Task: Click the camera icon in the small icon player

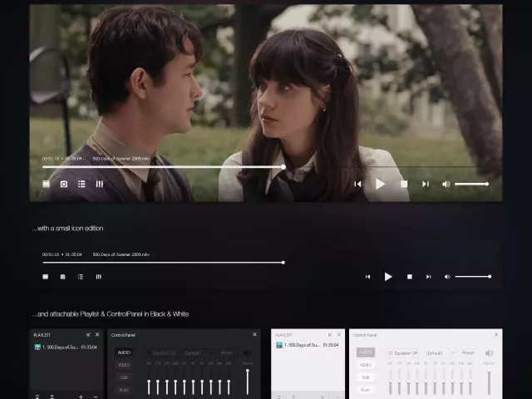Action: point(63,277)
